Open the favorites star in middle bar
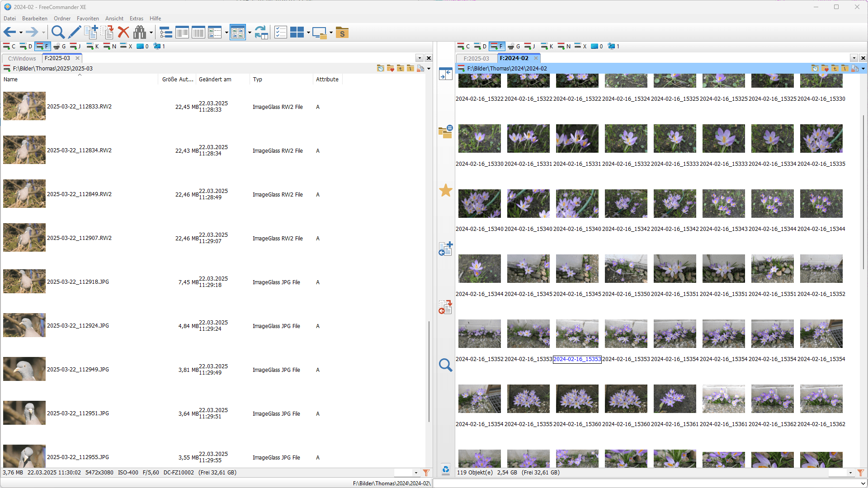 446,190
